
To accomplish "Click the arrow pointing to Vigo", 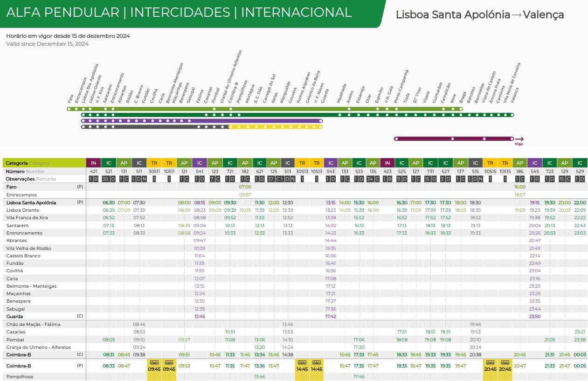I will click(519, 139).
